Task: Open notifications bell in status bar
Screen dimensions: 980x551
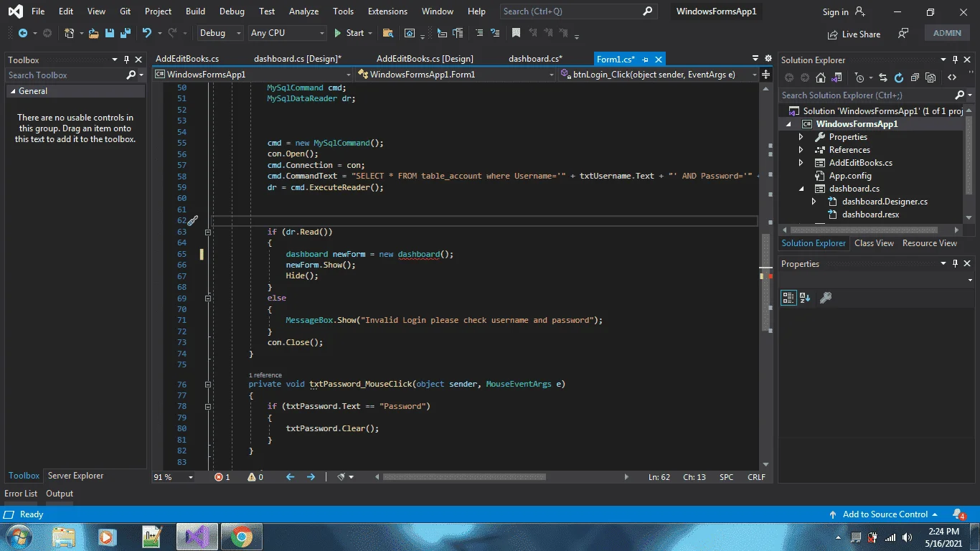Action: point(958,514)
